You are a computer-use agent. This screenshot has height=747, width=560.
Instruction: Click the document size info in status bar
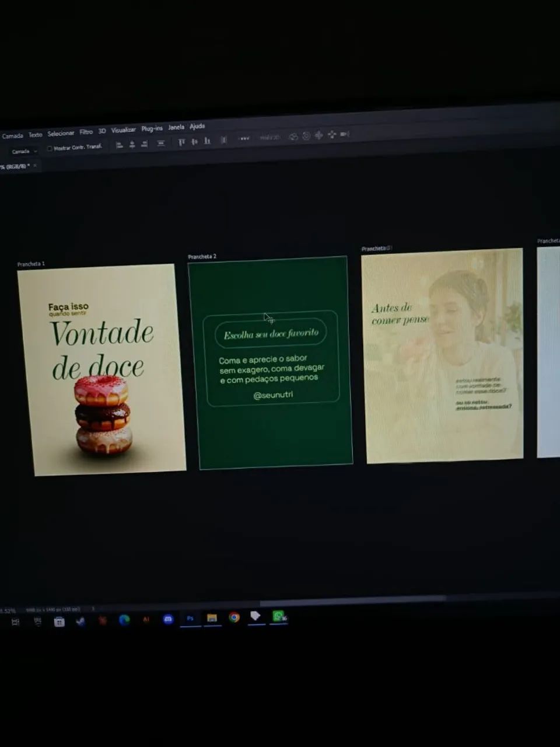(x=52, y=609)
